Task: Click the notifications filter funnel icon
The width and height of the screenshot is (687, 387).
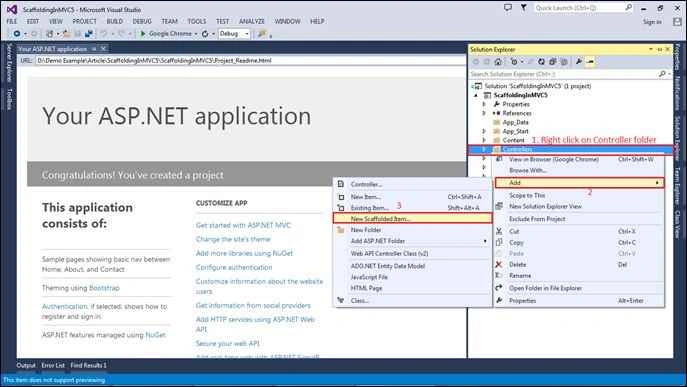Action: 524,7
